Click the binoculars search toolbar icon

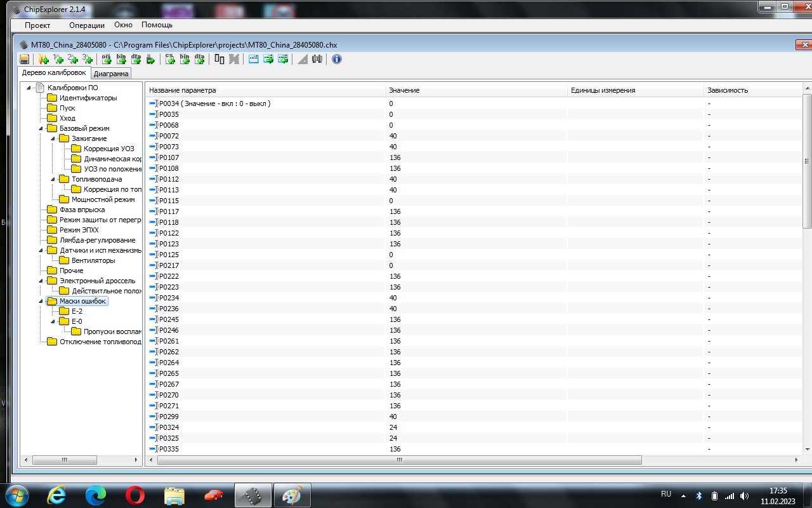tap(317, 59)
